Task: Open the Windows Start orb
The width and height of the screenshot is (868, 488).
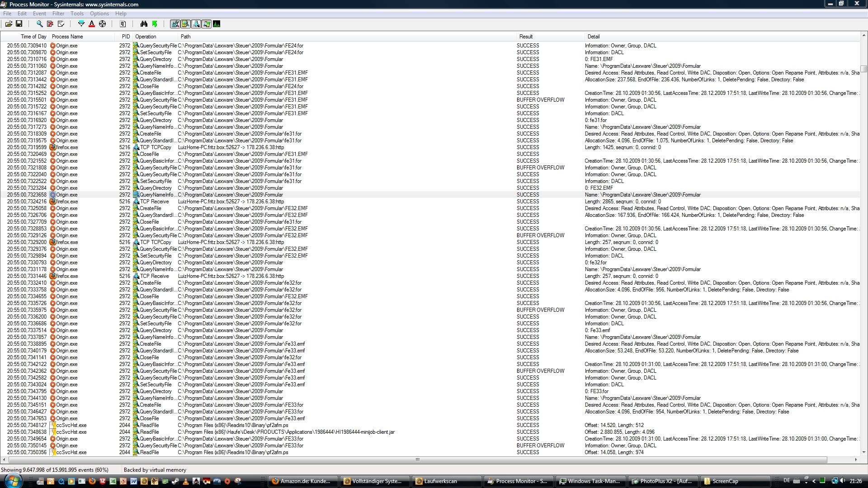Action: (13, 481)
